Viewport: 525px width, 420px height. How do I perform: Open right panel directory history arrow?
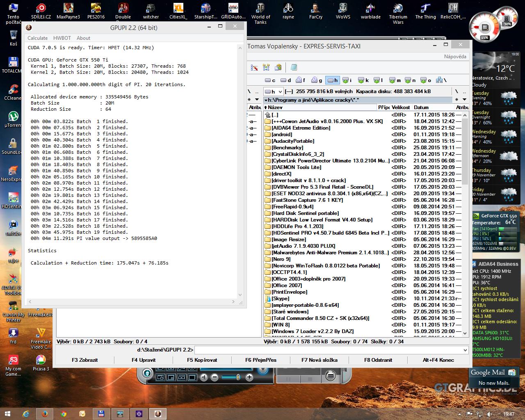point(464,100)
